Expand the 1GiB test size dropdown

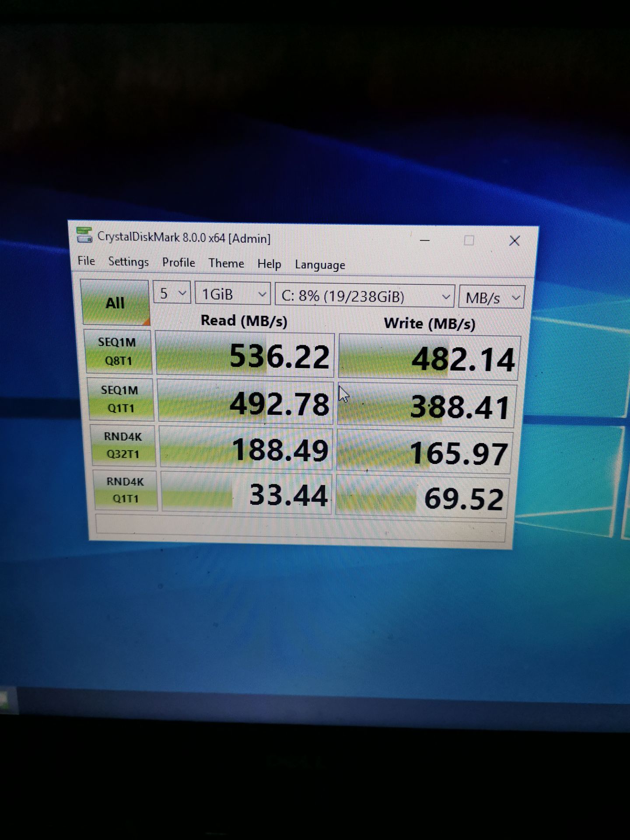[233, 294]
